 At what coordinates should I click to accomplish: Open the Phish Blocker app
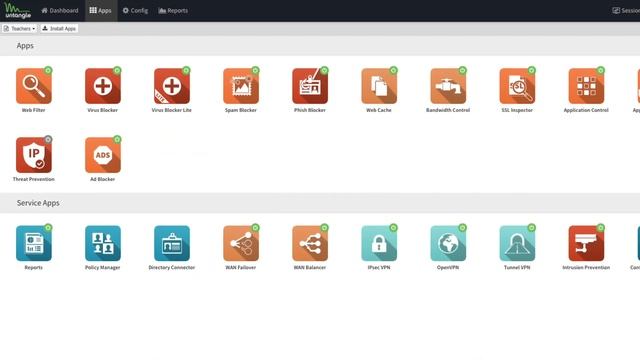pos(310,86)
